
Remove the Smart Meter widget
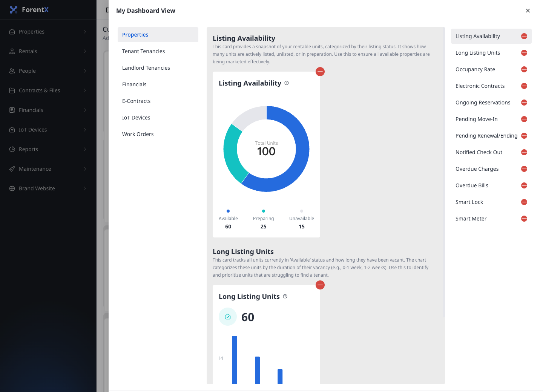[524, 219]
